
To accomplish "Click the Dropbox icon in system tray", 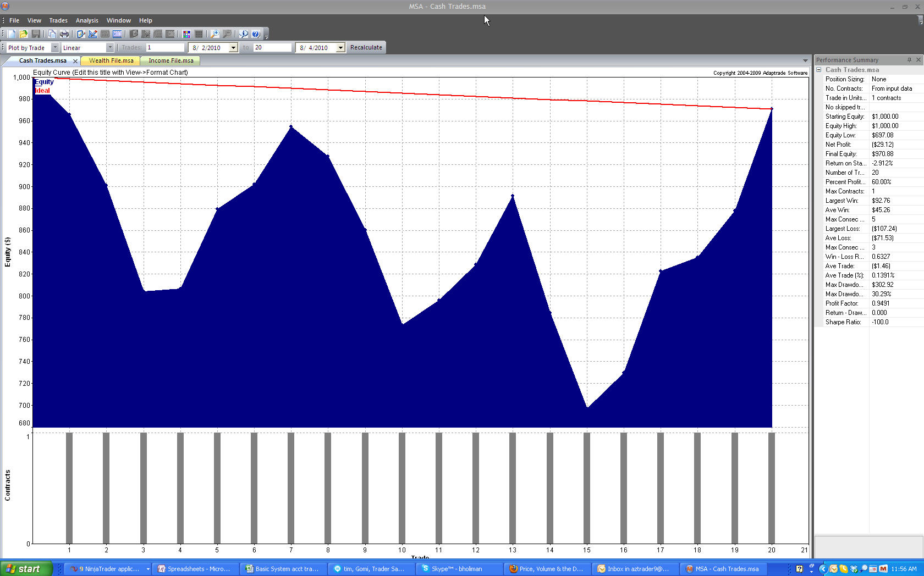I will coord(854,569).
